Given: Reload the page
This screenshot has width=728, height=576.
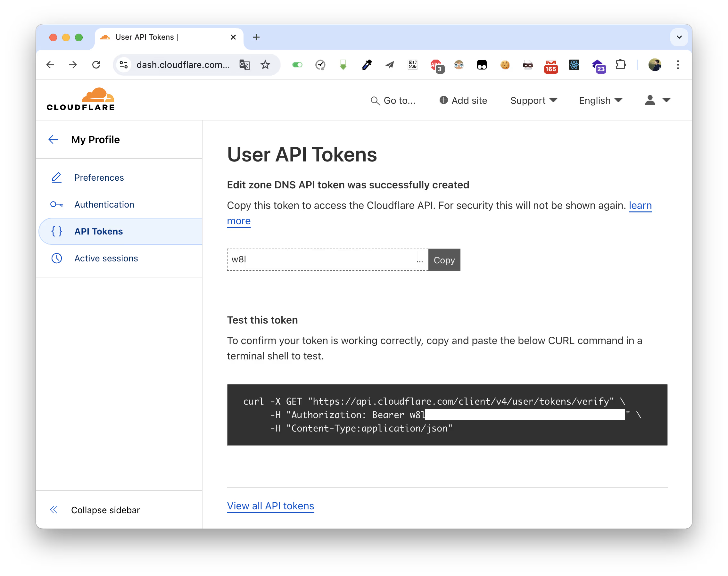Looking at the screenshot, I should pyautogui.click(x=96, y=64).
